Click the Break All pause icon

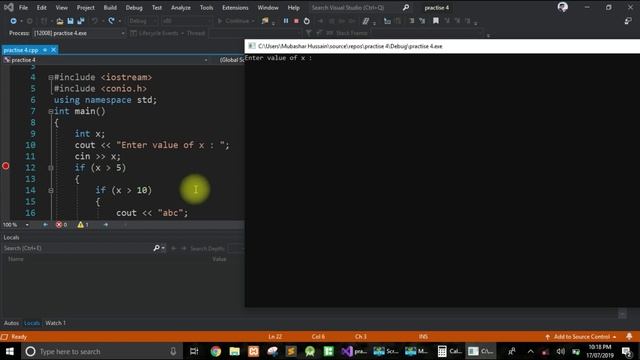coord(286,21)
